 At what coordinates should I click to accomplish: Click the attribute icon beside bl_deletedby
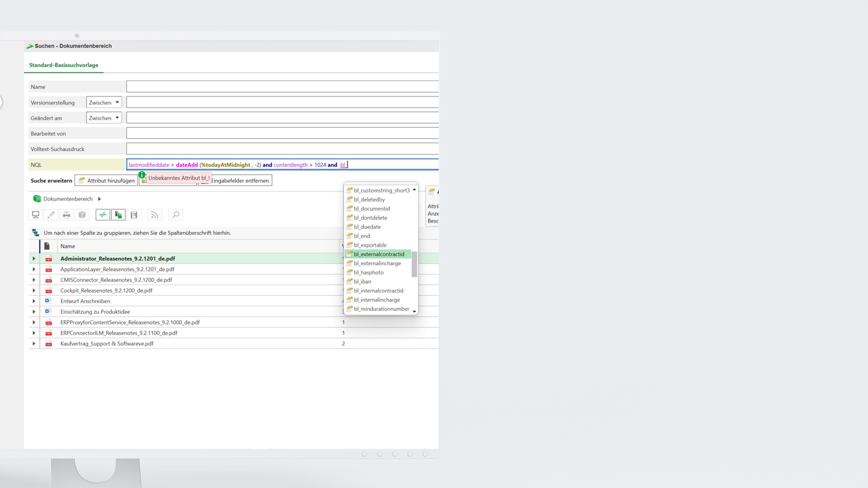click(349, 199)
